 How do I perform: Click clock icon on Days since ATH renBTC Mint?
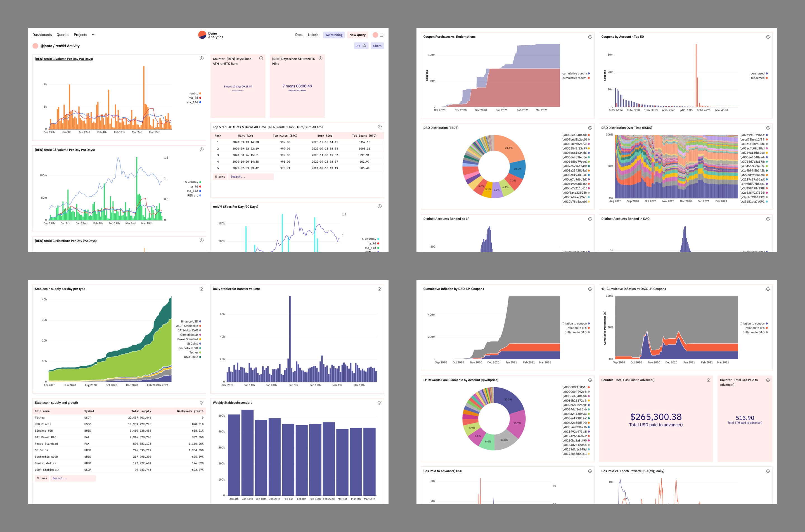[x=320, y=58]
